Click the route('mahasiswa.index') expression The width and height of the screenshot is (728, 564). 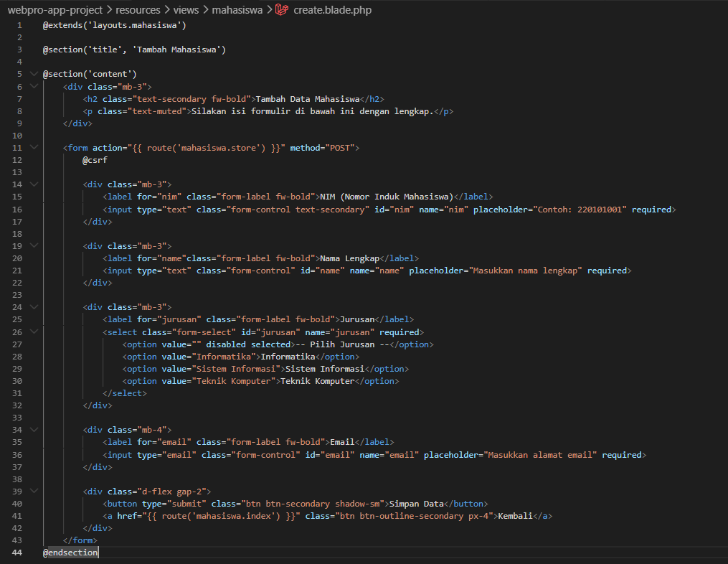(221, 516)
